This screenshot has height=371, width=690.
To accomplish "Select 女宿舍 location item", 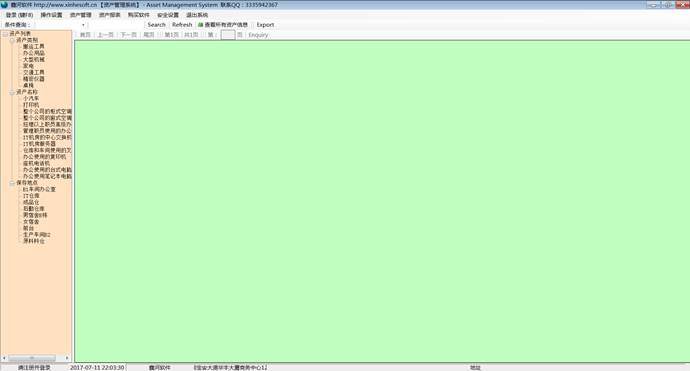I will [x=31, y=222].
